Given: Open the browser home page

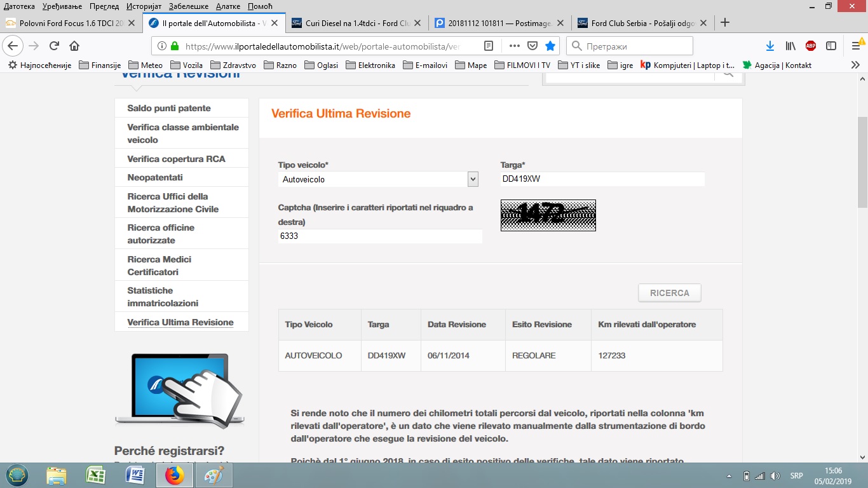Looking at the screenshot, I should click(x=74, y=46).
